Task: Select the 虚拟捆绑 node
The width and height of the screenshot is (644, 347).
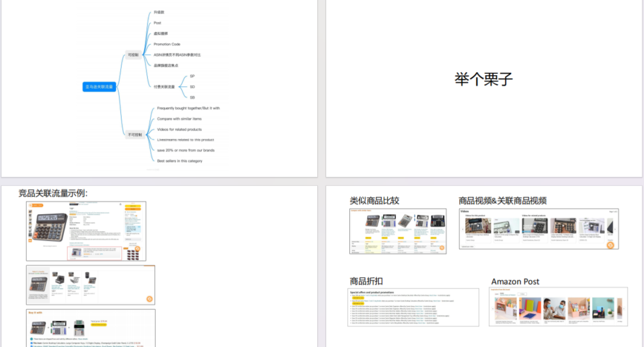Action: pos(160,33)
